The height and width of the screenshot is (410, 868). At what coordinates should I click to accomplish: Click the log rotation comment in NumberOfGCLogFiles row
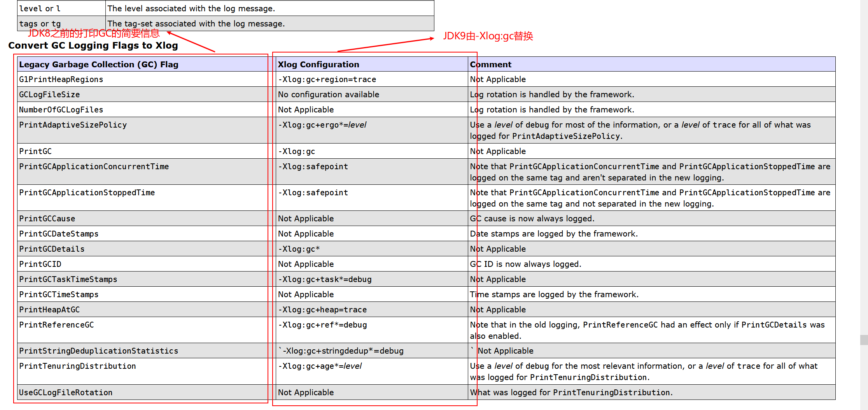pyautogui.click(x=552, y=110)
